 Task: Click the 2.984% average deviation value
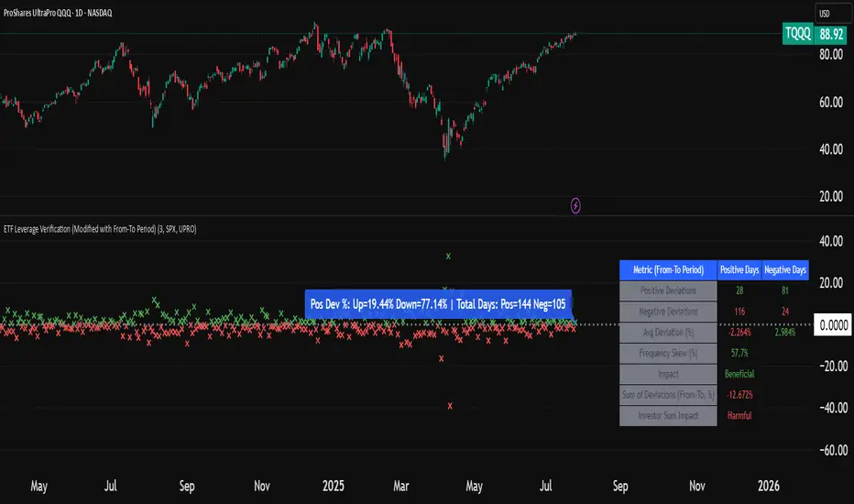click(785, 333)
